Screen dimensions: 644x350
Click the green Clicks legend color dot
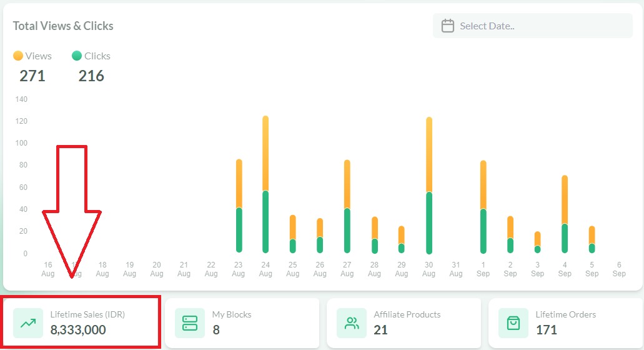coord(77,56)
